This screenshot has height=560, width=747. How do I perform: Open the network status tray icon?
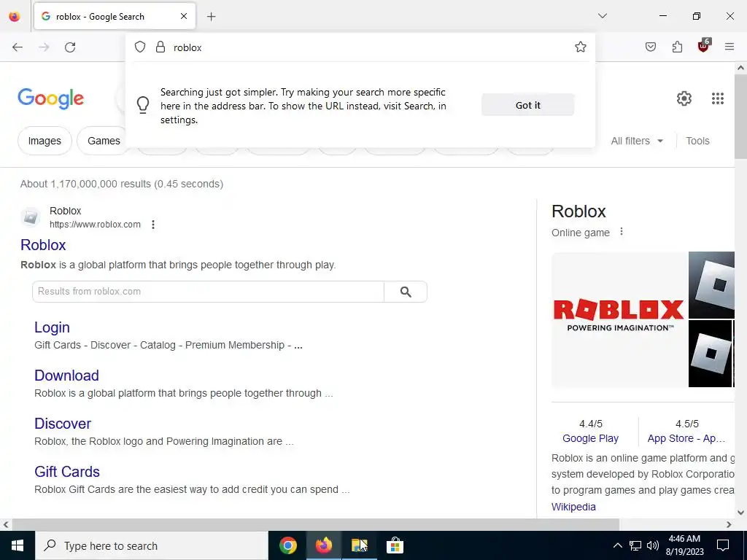click(x=635, y=545)
